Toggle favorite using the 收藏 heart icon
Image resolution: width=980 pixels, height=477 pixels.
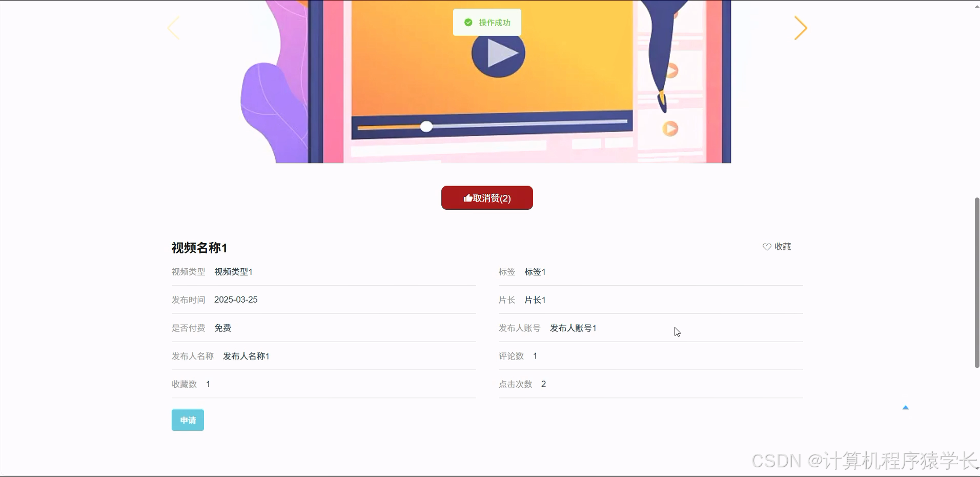(x=766, y=247)
